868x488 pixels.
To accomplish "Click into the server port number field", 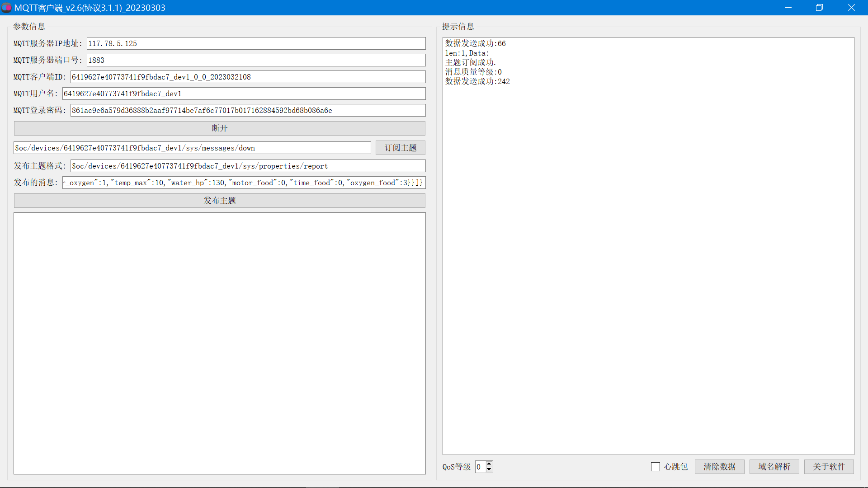I will tap(256, 60).
